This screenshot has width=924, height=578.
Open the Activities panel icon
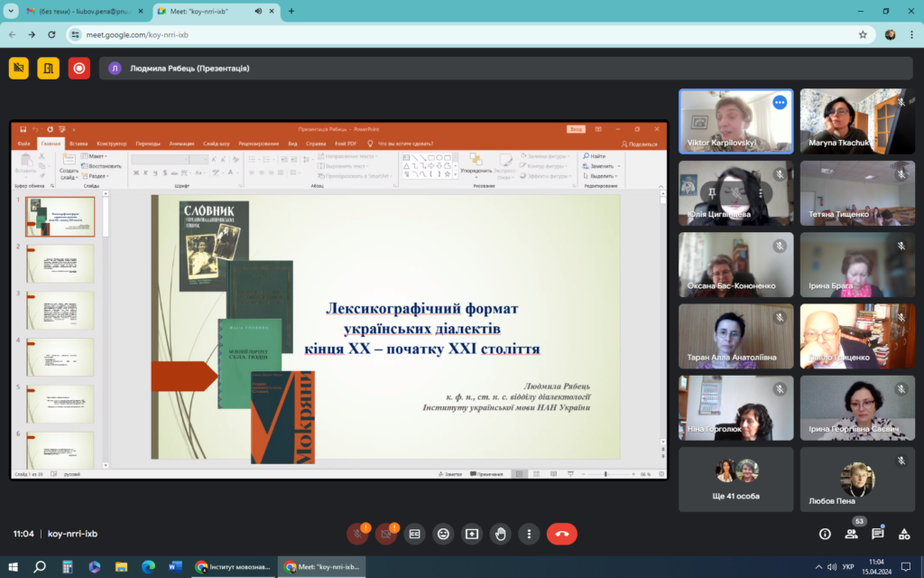click(903, 534)
